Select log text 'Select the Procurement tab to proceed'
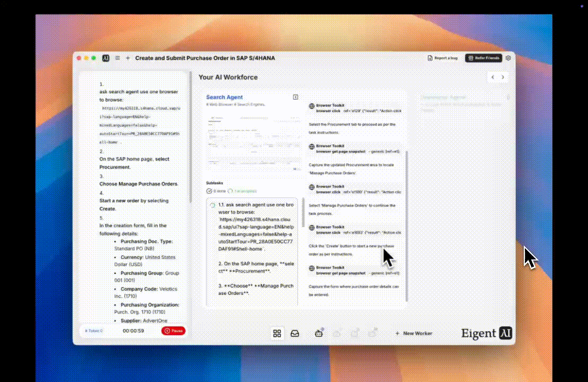Image resolution: width=588 pixels, height=382 pixels. [352, 128]
